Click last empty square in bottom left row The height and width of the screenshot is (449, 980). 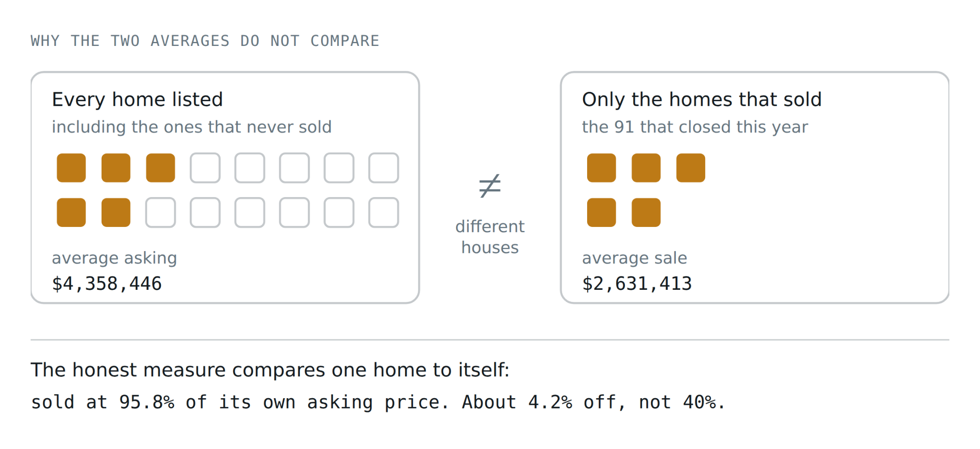pyautogui.click(x=384, y=213)
